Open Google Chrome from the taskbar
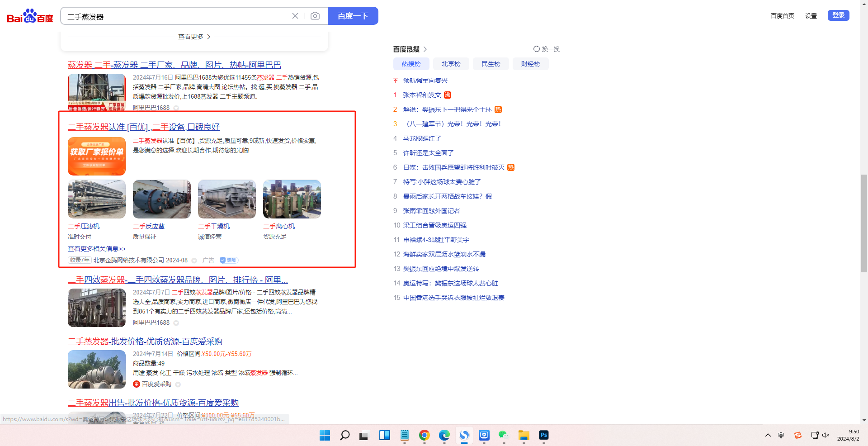The image size is (868, 446). [x=424, y=435]
